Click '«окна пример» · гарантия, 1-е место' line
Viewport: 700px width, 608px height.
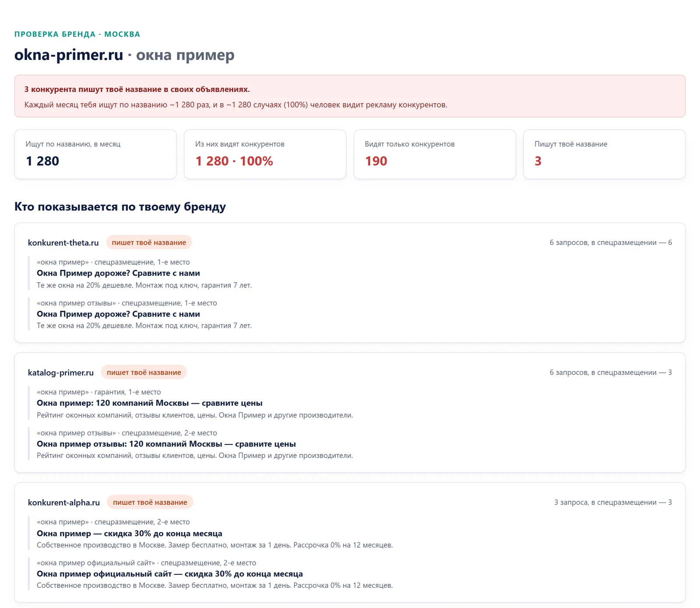99,392
